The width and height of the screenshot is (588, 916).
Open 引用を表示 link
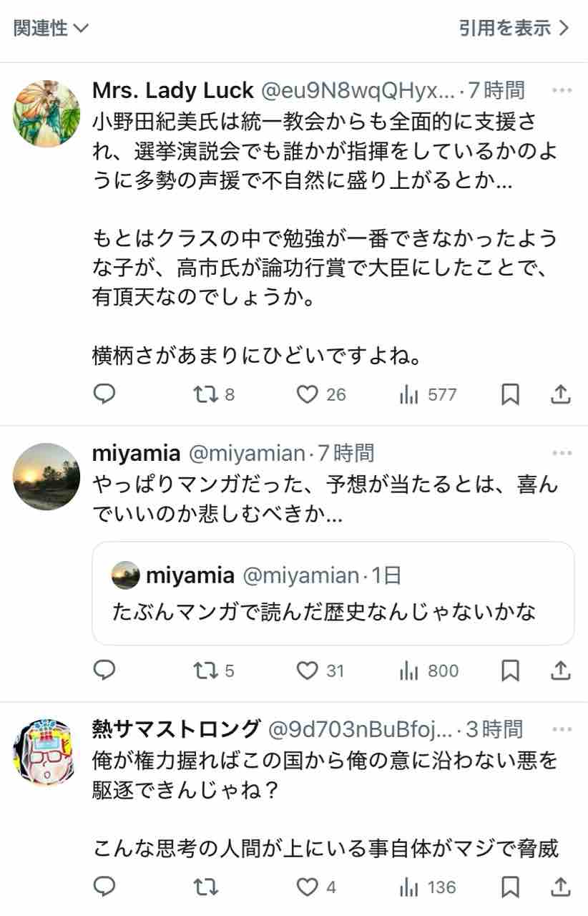click(x=515, y=28)
